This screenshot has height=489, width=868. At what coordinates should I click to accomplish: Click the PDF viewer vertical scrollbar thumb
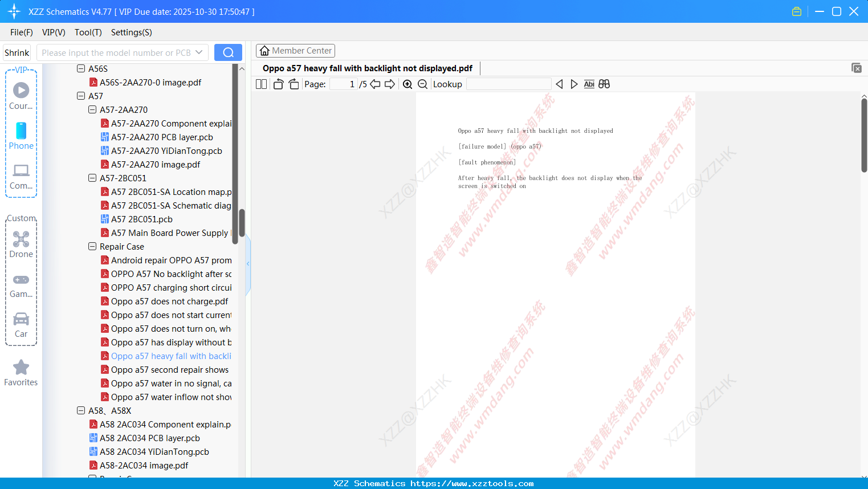click(864, 135)
